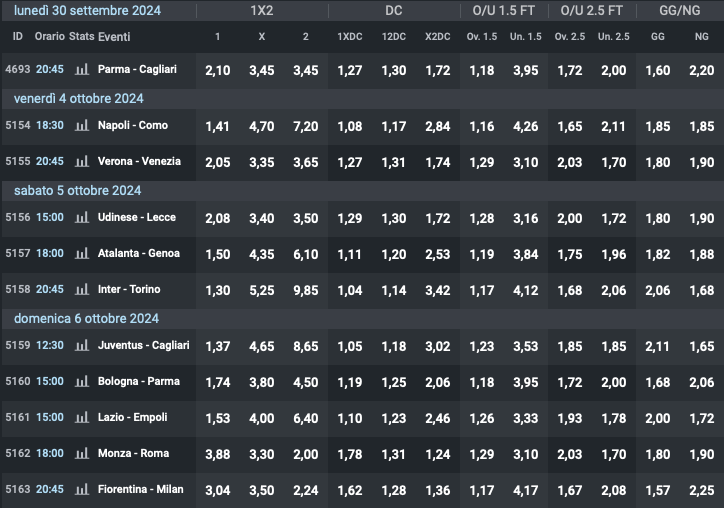Open the Napoli - Como event
This screenshot has width=724, height=508.
coord(133,125)
